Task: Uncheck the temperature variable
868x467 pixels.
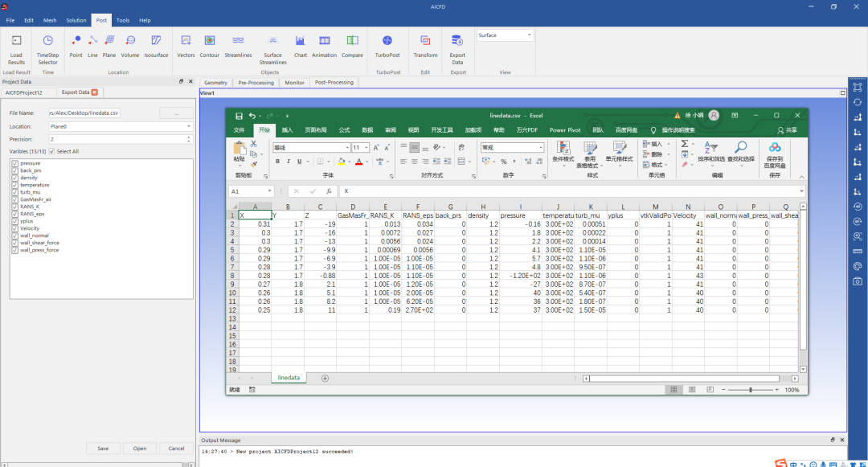Action: (15, 185)
